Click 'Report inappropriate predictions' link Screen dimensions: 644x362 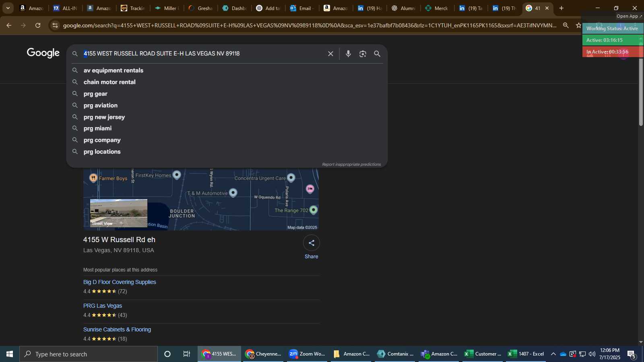[x=351, y=165]
